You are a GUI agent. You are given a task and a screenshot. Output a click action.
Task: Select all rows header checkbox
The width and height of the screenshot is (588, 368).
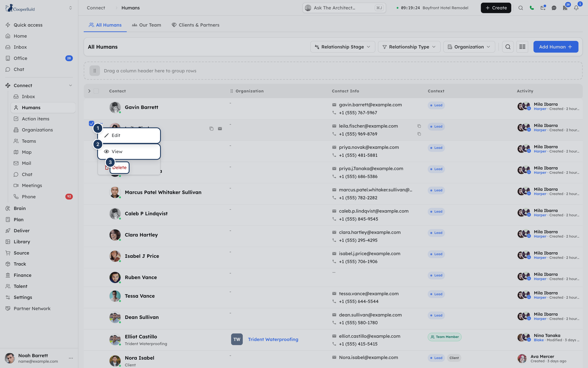96,91
